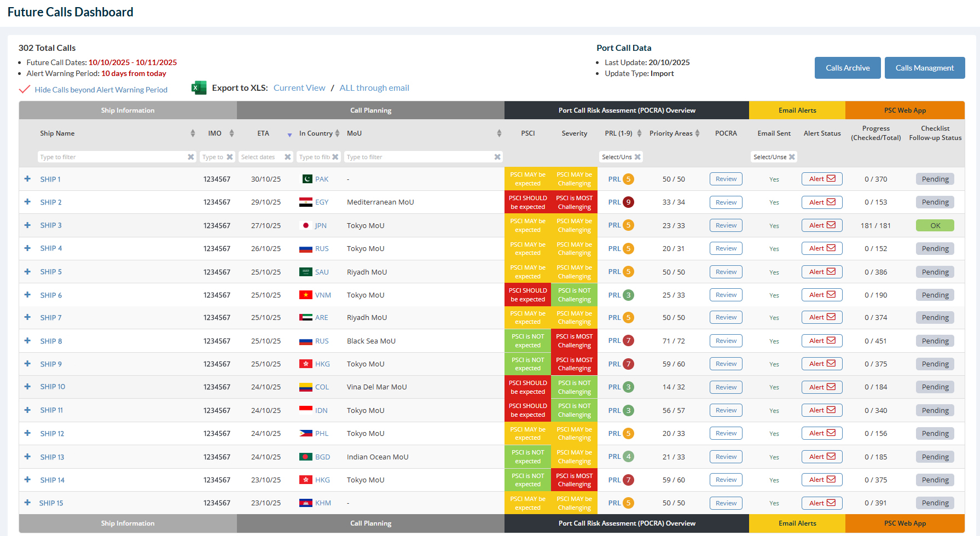Image resolution: width=980 pixels, height=536 pixels.
Task: Expand row for SHIP 8
Action: pos(27,341)
